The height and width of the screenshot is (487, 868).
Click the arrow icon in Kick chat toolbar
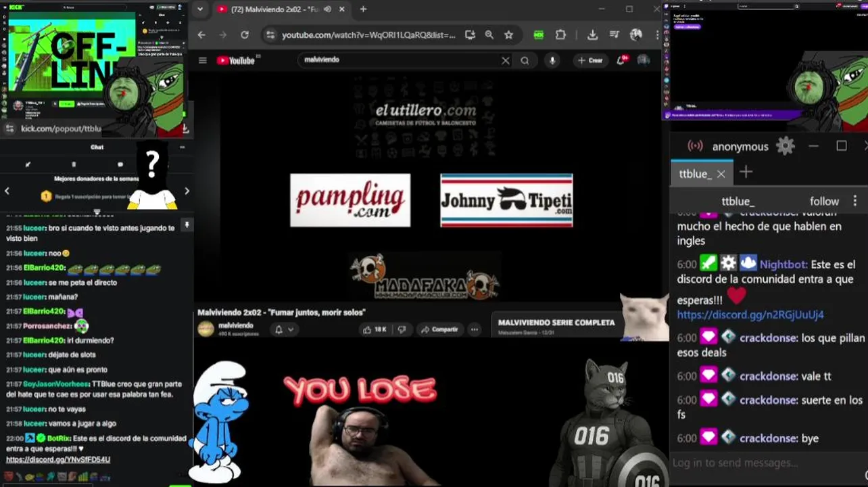click(x=28, y=164)
